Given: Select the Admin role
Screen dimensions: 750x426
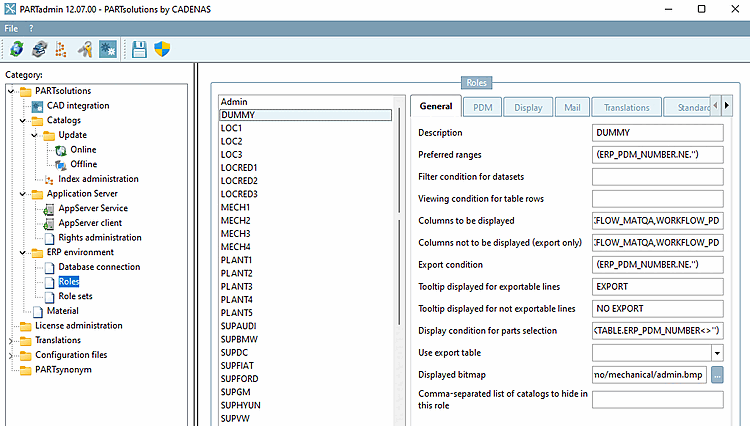Looking at the screenshot, I should [x=306, y=102].
